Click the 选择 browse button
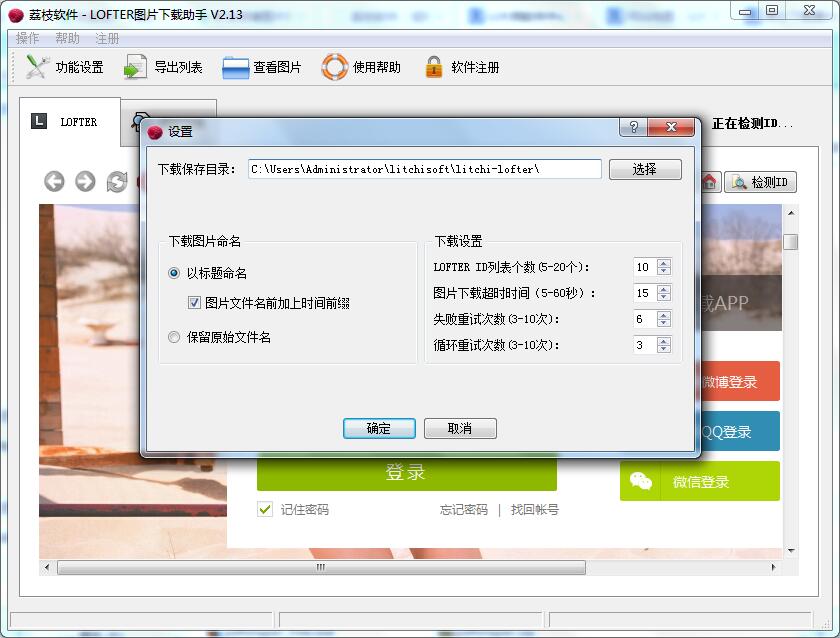The image size is (840, 638). click(x=645, y=169)
